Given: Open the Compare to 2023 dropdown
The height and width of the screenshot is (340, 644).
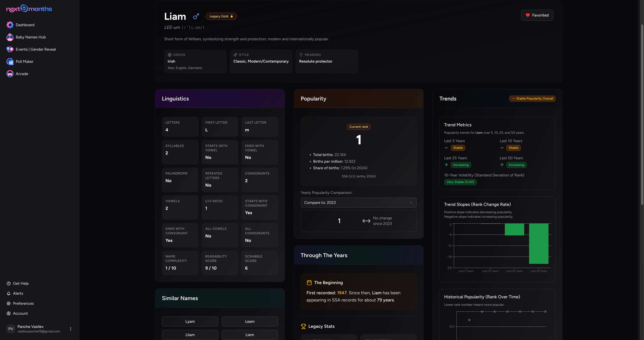Looking at the screenshot, I should pyautogui.click(x=358, y=202).
